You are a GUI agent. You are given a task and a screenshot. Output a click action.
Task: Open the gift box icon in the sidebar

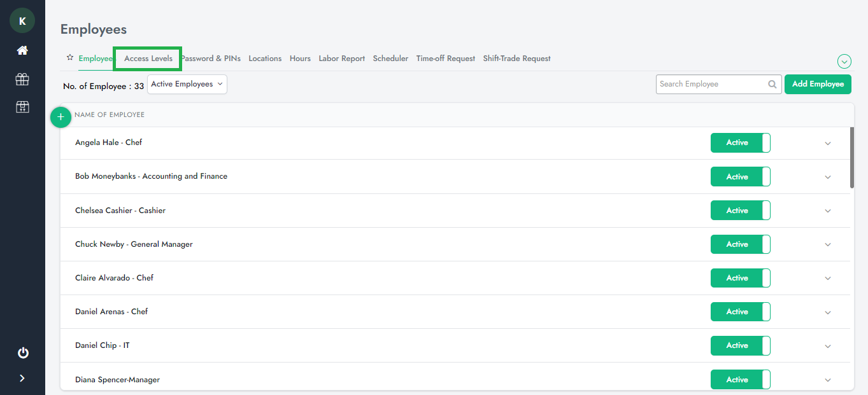22,79
